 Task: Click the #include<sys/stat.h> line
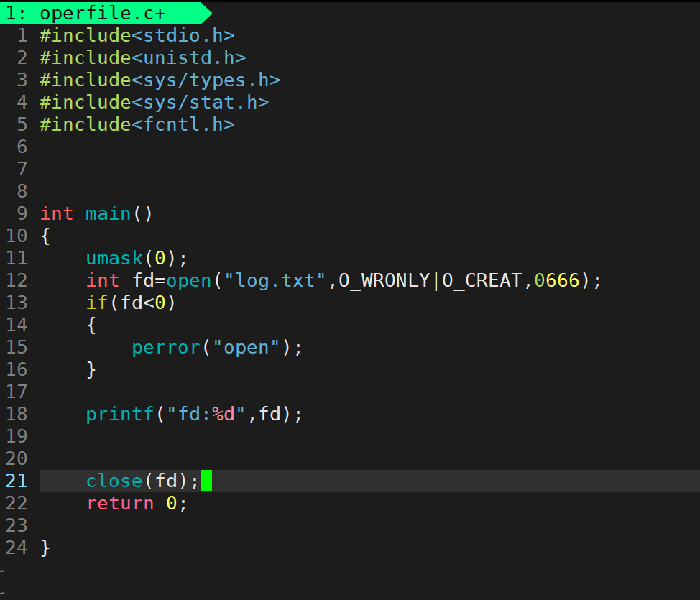(x=154, y=102)
